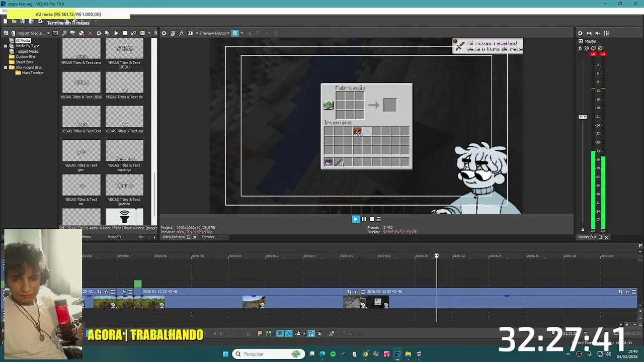Expand the Media By Type node
The width and height of the screenshot is (644, 362).
point(6,46)
